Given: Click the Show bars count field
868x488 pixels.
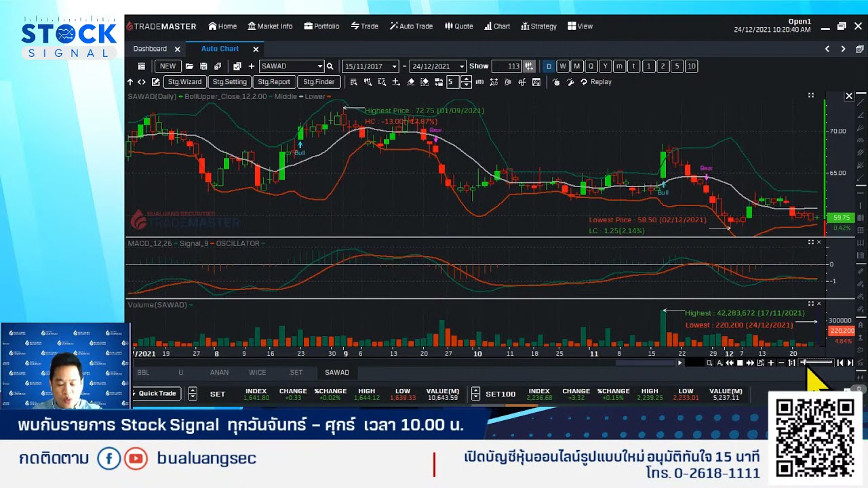Looking at the screenshot, I should 506,66.
